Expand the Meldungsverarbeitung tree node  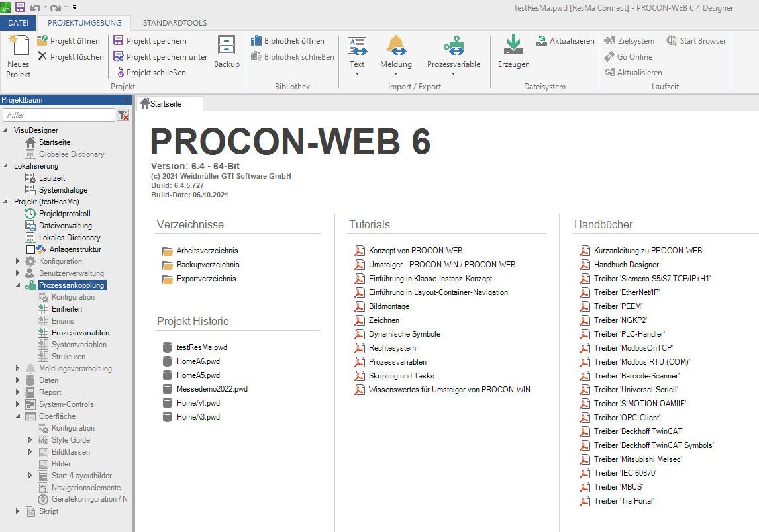pos(18,369)
